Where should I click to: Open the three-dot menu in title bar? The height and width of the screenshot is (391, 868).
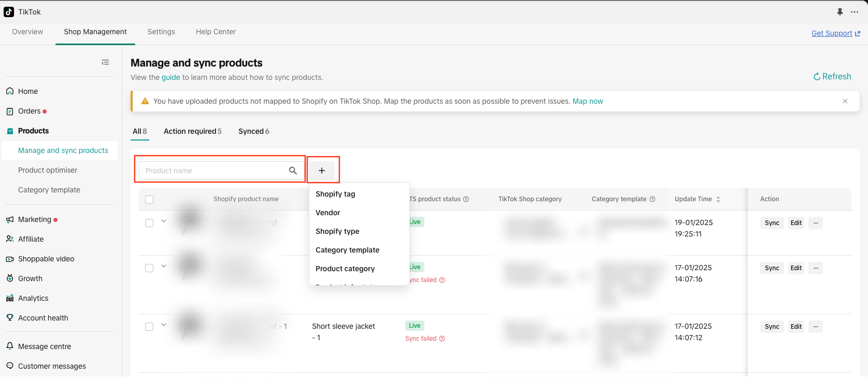(855, 12)
